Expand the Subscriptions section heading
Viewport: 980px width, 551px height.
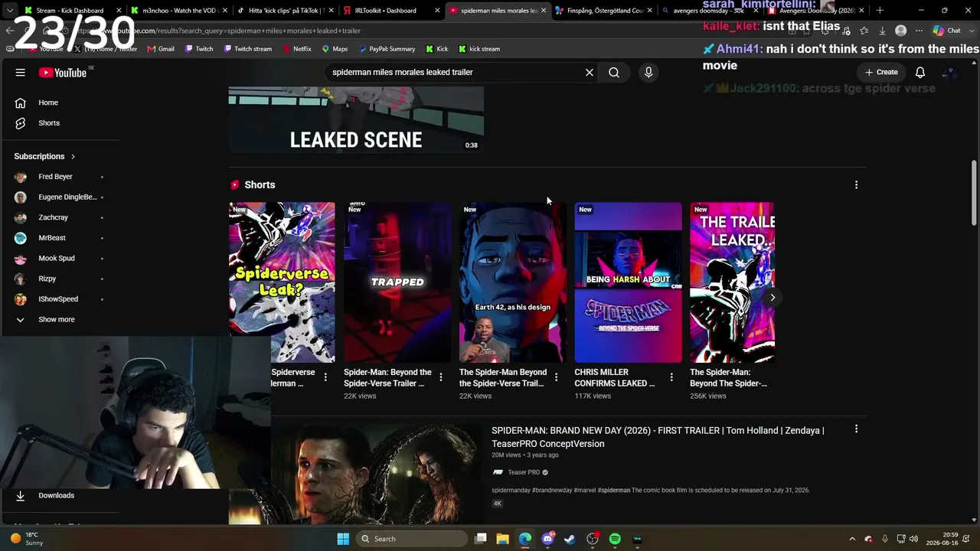(44, 156)
